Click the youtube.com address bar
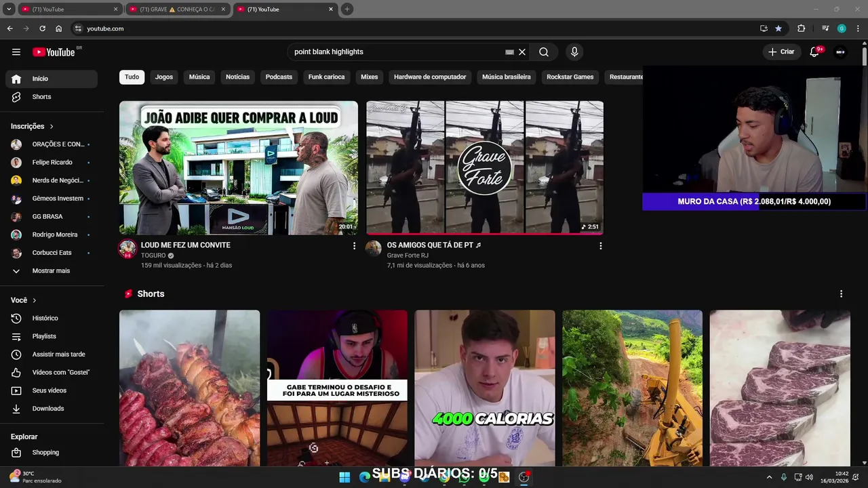This screenshot has width=868, height=488. pos(414,28)
